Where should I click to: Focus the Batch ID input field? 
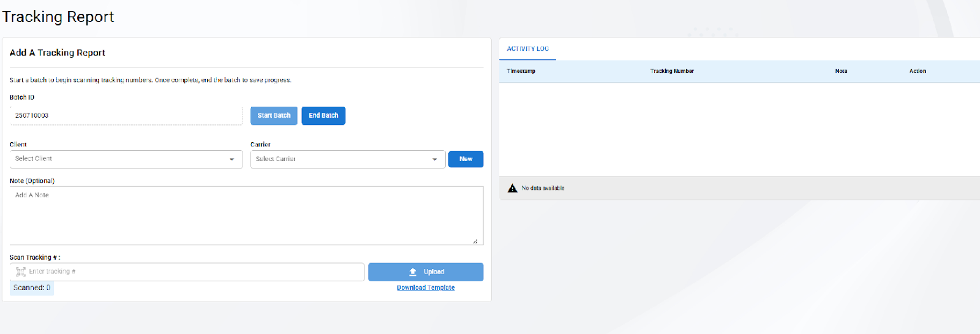click(126, 115)
